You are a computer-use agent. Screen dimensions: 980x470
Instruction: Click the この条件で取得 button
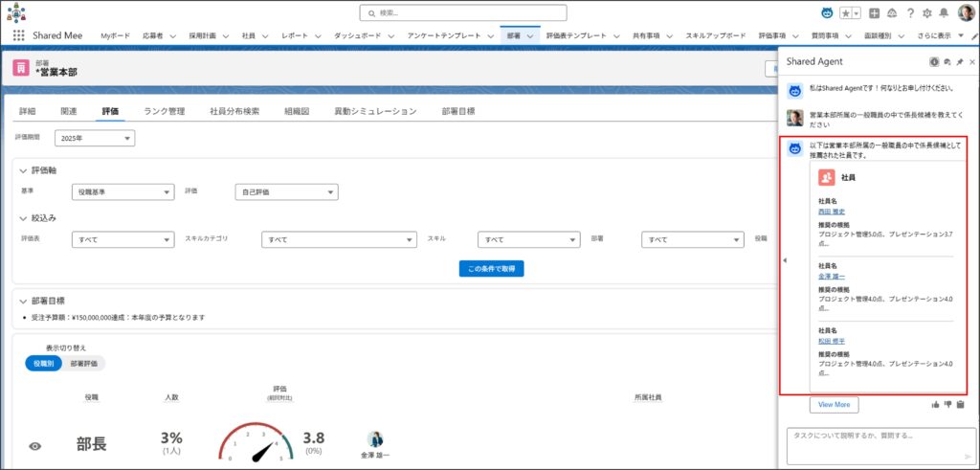click(491, 269)
